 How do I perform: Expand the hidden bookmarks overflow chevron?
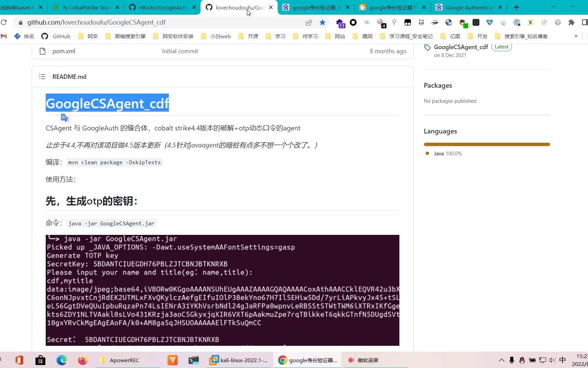coord(576,36)
